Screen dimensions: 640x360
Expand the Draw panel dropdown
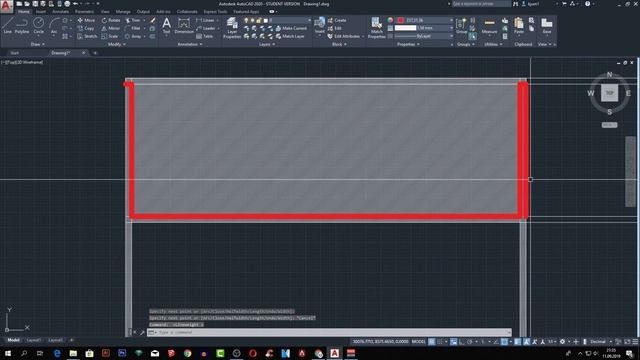(38, 44)
